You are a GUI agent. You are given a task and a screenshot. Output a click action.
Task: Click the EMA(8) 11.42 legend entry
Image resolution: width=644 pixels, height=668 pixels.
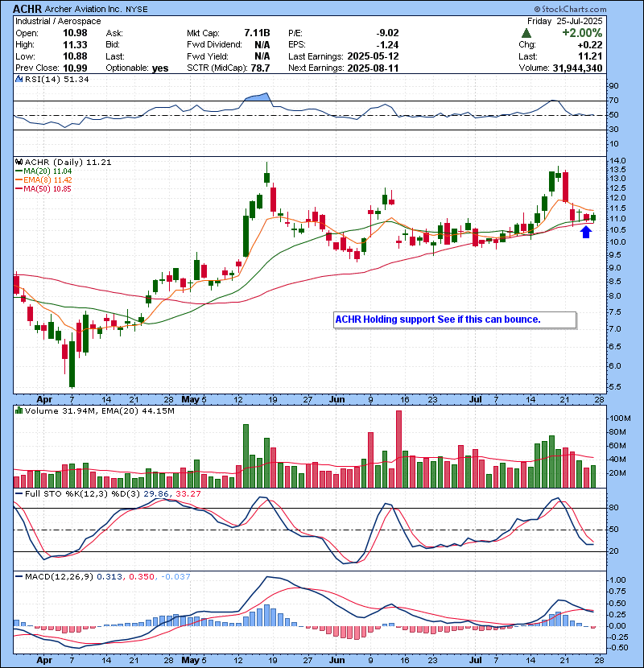[43, 180]
